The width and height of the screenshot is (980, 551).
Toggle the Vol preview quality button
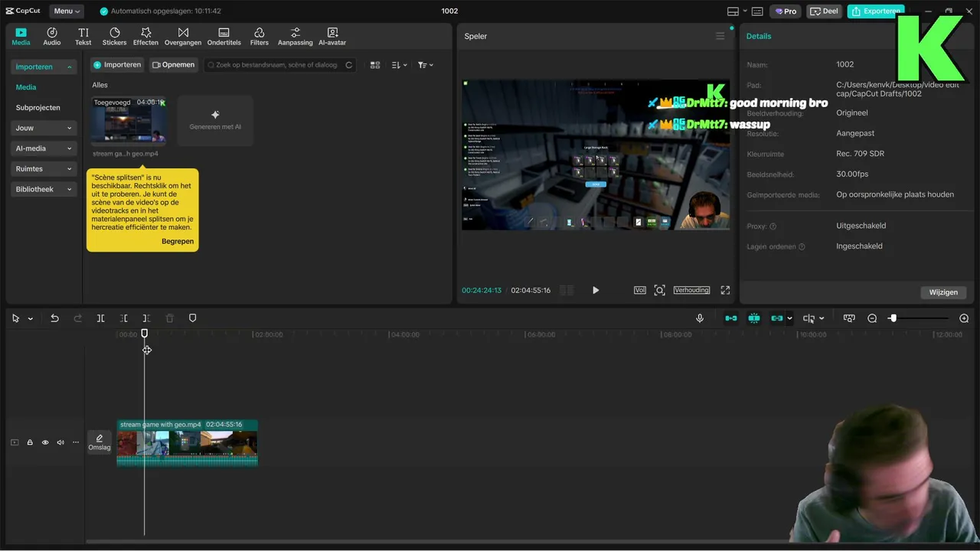[x=640, y=290]
